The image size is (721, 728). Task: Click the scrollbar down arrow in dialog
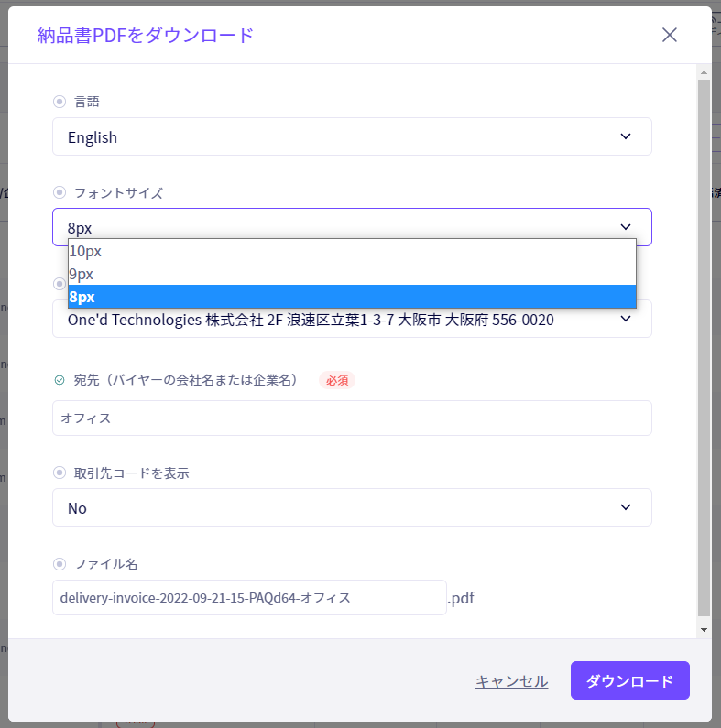[704, 630]
